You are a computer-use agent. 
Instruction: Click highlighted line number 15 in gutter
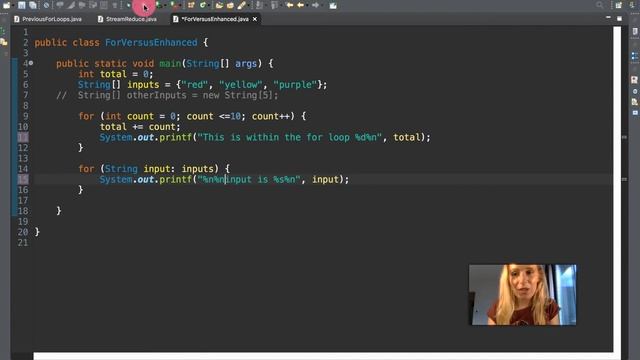click(23, 179)
